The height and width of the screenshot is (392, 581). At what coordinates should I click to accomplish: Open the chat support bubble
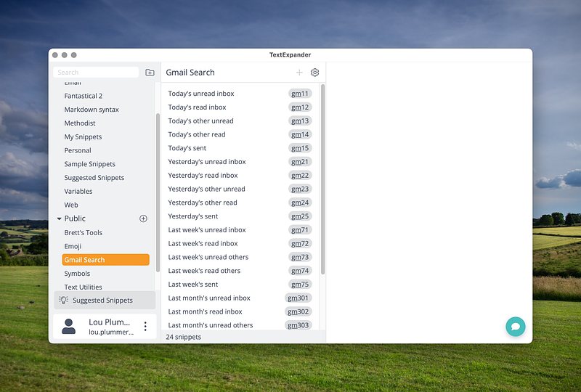click(516, 327)
